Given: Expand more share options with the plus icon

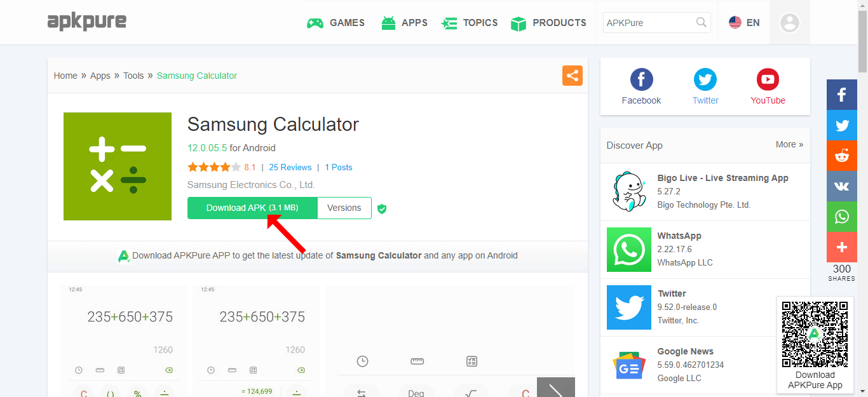Looking at the screenshot, I should click(841, 247).
